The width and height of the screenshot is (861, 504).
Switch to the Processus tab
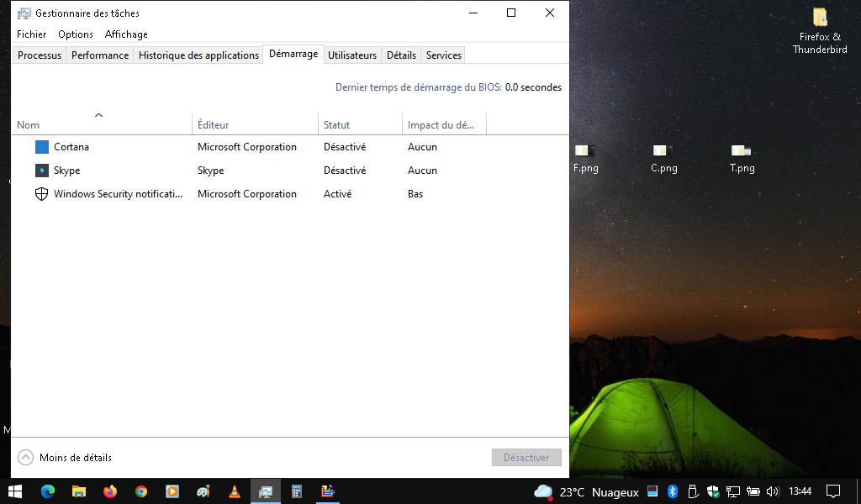pyautogui.click(x=39, y=55)
